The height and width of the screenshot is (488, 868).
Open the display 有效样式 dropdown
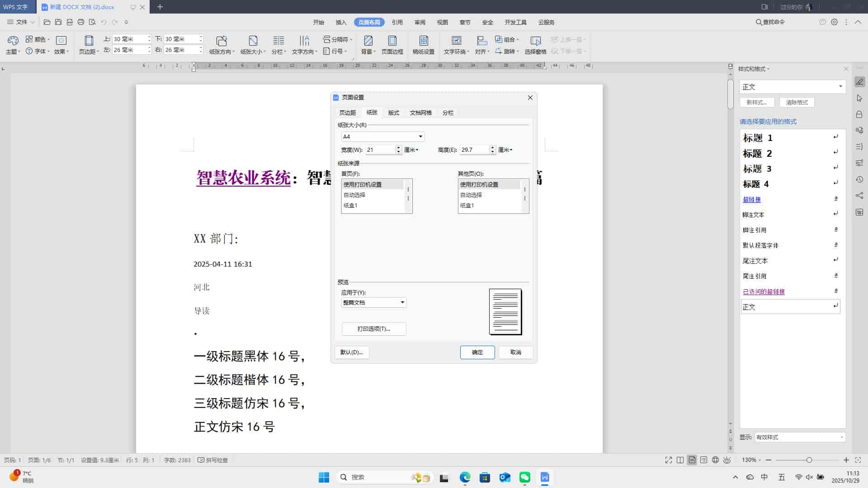799,437
